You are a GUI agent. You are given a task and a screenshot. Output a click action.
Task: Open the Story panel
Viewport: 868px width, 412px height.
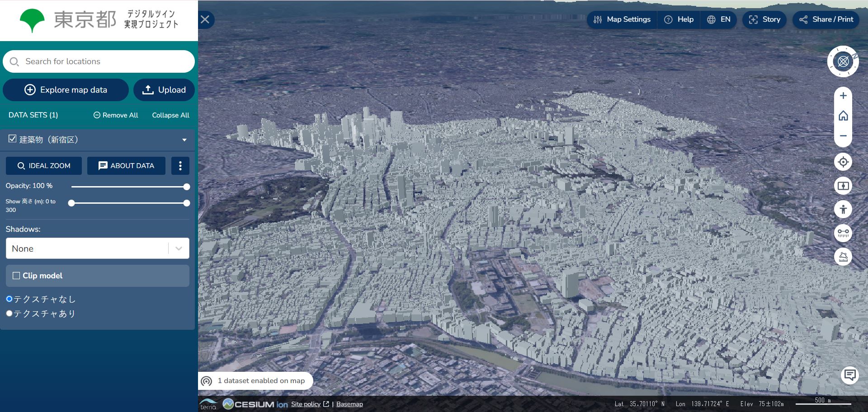764,19
